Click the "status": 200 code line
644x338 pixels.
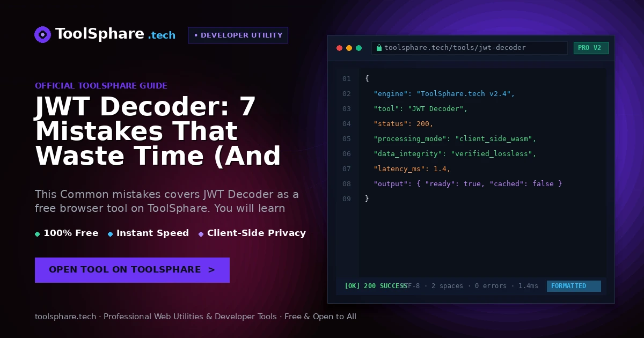point(404,123)
